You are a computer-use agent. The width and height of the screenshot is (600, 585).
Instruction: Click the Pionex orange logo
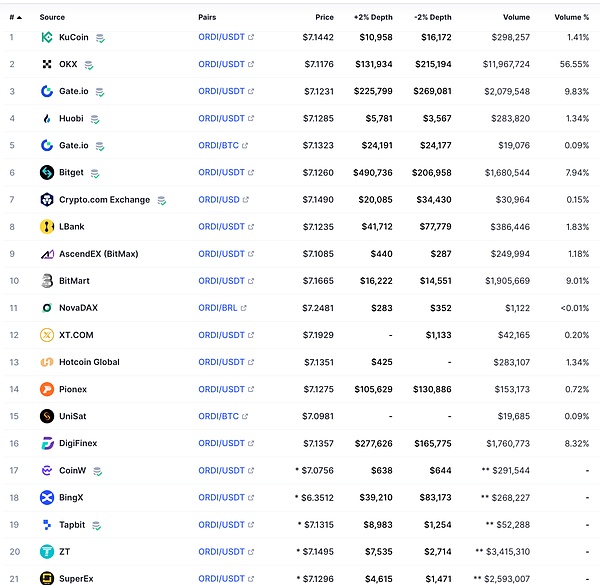(47, 389)
